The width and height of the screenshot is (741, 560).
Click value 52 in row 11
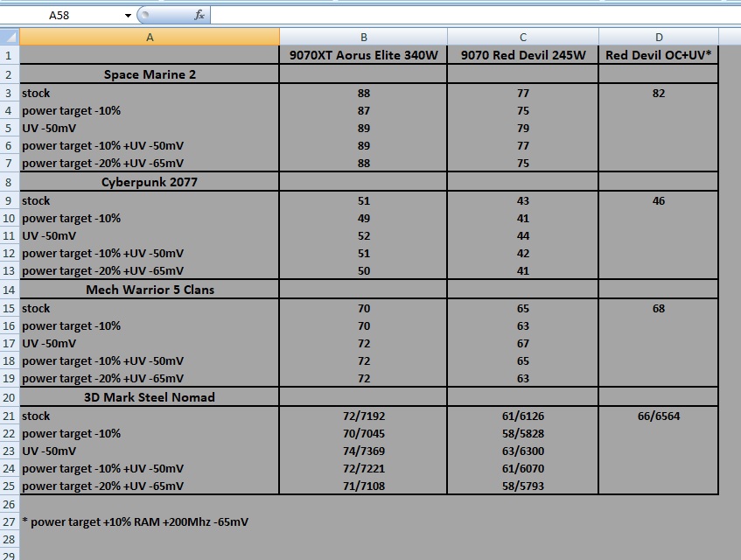pos(363,236)
